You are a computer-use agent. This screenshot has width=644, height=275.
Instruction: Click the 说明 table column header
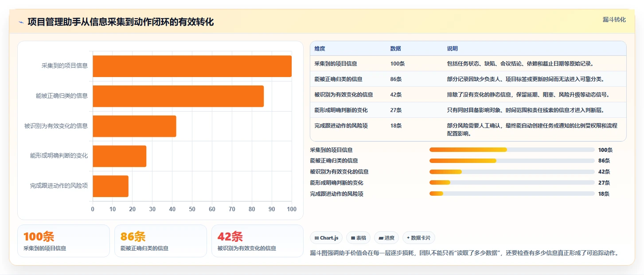[453, 49]
